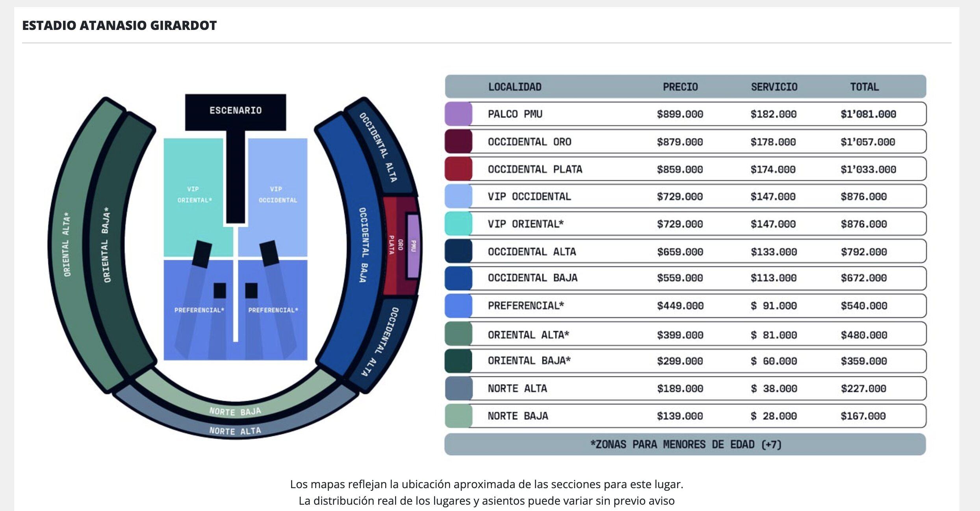Select VIP ORIENTAL zone on the stadium map
This screenshot has width=980, height=511.
tap(193, 195)
